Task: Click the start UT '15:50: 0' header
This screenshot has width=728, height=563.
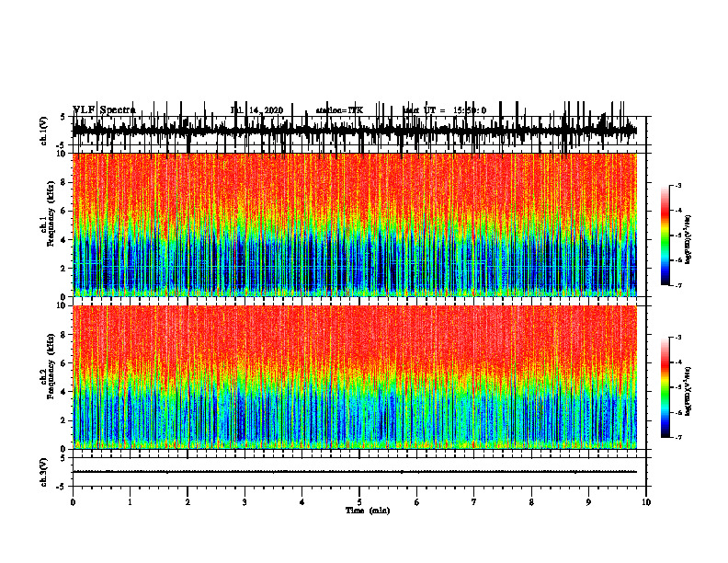Action: 470,110
